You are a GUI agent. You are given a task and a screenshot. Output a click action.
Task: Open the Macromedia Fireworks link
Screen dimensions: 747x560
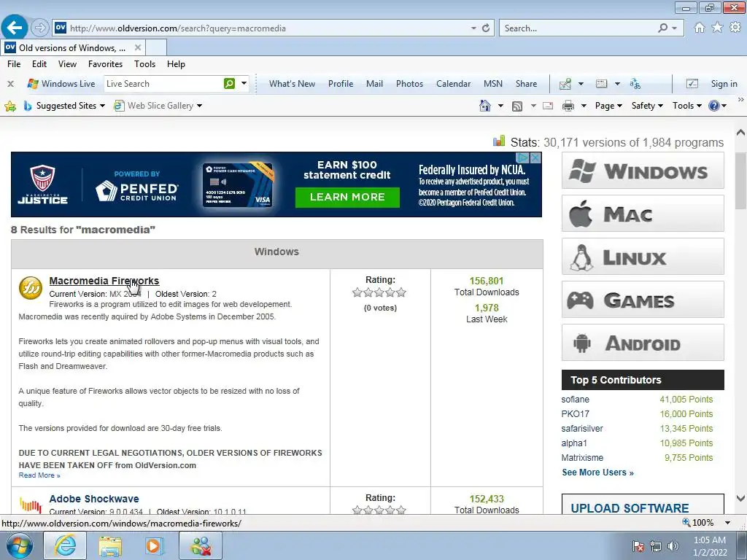pyautogui.click(x=104, y=281)
